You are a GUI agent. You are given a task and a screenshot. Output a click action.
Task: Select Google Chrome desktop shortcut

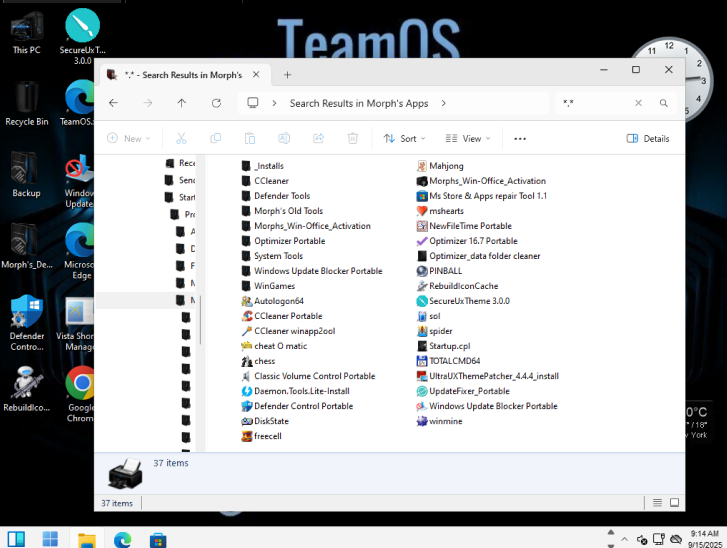click(80, 394)
